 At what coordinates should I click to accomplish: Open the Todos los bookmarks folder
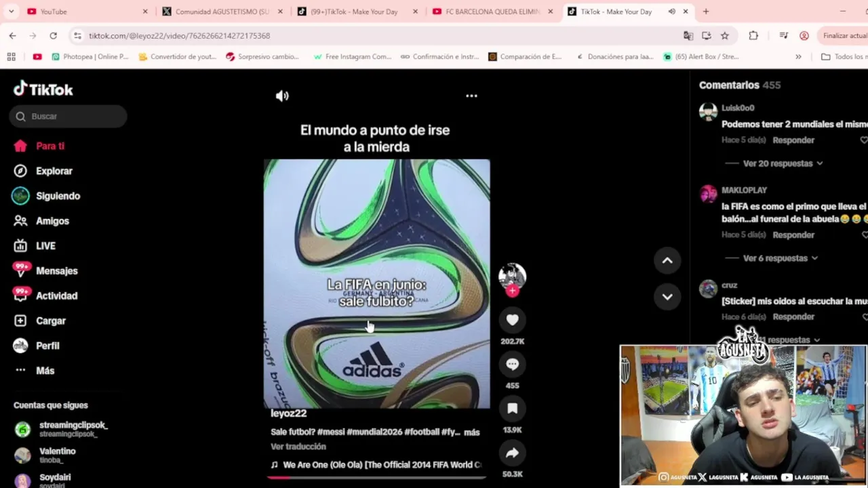[844, 57]
